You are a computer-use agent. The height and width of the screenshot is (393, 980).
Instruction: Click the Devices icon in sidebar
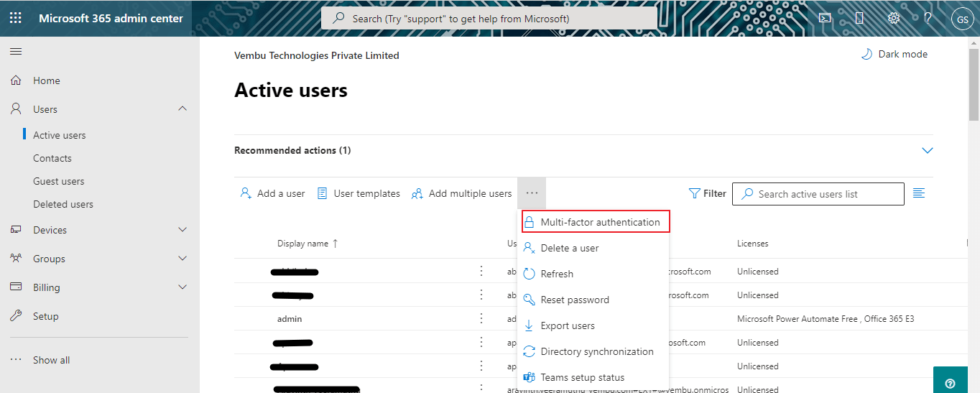[x=16, y=230]
